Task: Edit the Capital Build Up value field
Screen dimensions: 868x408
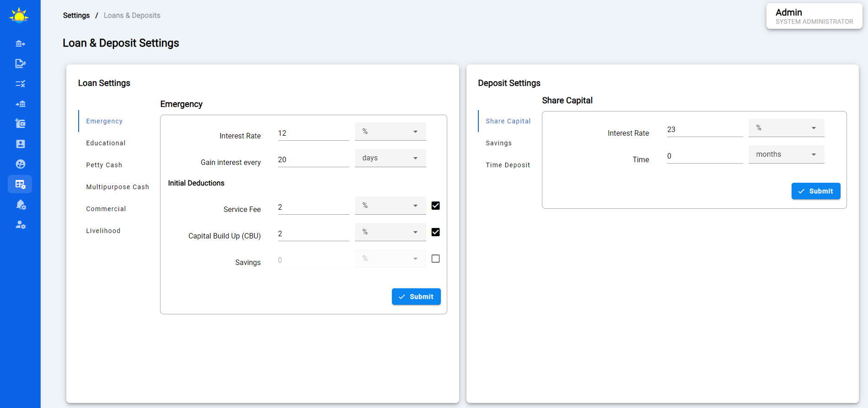Action: (x=313, y=234)
